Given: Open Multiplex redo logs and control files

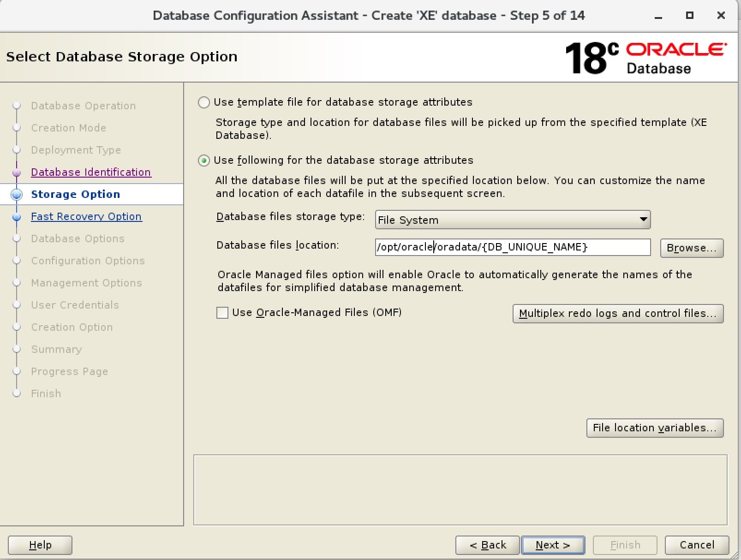Looking at the screenshot, I should click(x=618, y=314).
